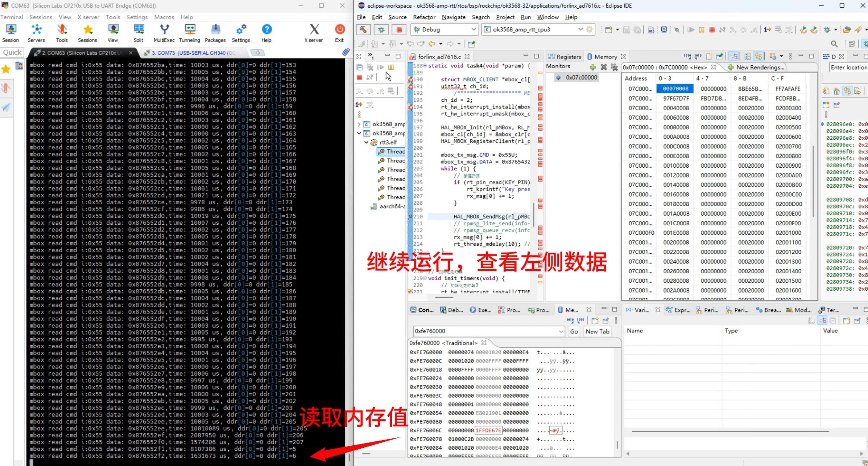Click Remove All memory monitors icon

point(614,67)
